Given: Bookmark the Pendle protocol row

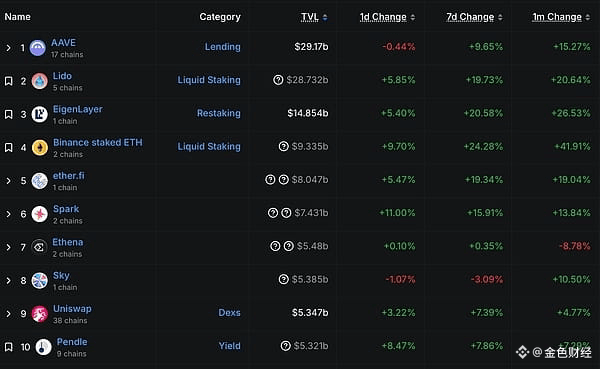Looking at the screenshot, I should (8, 347).
